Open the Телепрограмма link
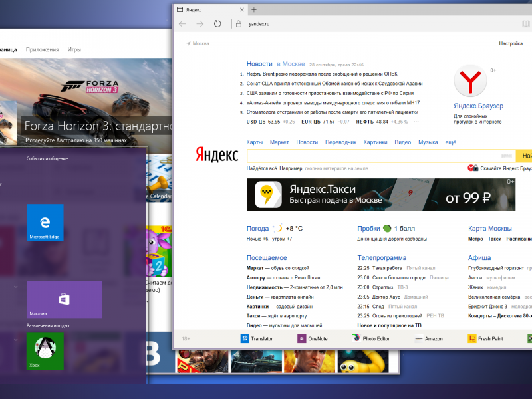532x399 pixels. (382, 257)
